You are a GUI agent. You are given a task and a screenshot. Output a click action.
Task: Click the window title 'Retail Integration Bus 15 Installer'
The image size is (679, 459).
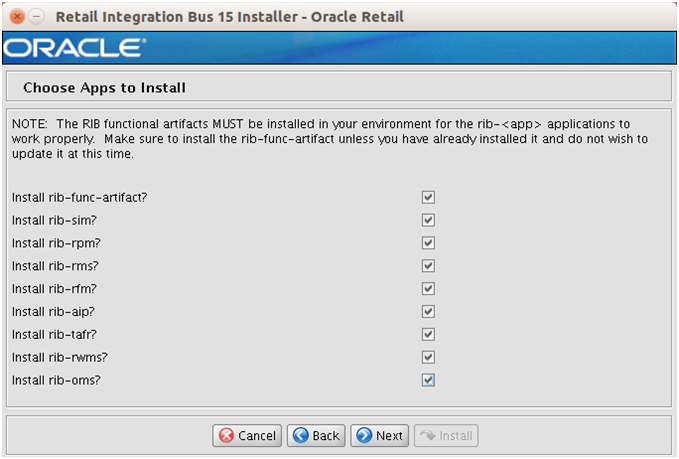(x=230, y=17)
